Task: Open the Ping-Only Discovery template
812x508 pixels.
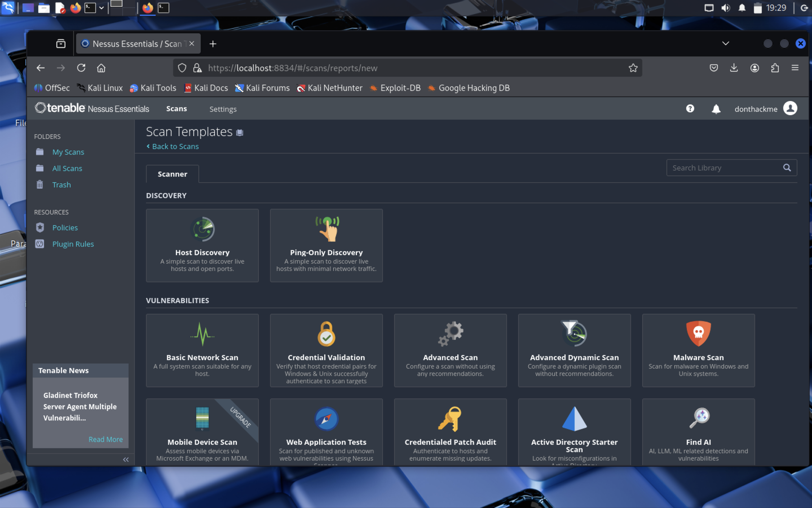Action: click(x=326, y=245)
